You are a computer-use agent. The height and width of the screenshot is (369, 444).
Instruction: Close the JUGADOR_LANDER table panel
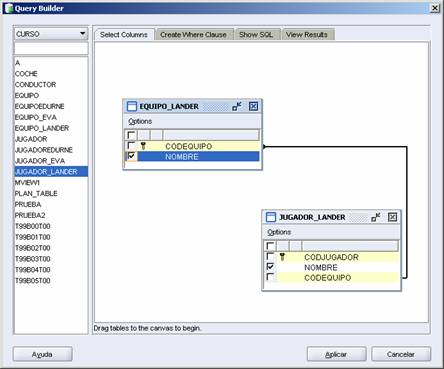click(393, 217)
